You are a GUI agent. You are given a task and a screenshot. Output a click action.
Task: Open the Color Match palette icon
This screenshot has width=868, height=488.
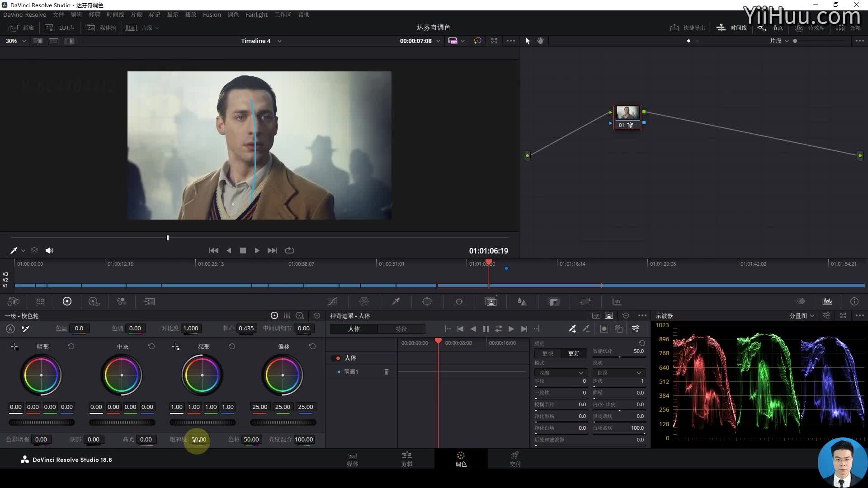[40, 301]
